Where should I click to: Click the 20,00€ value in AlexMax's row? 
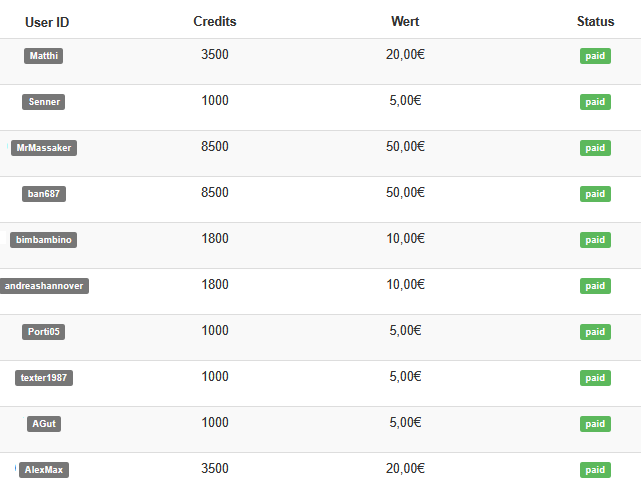coord(405,468)
